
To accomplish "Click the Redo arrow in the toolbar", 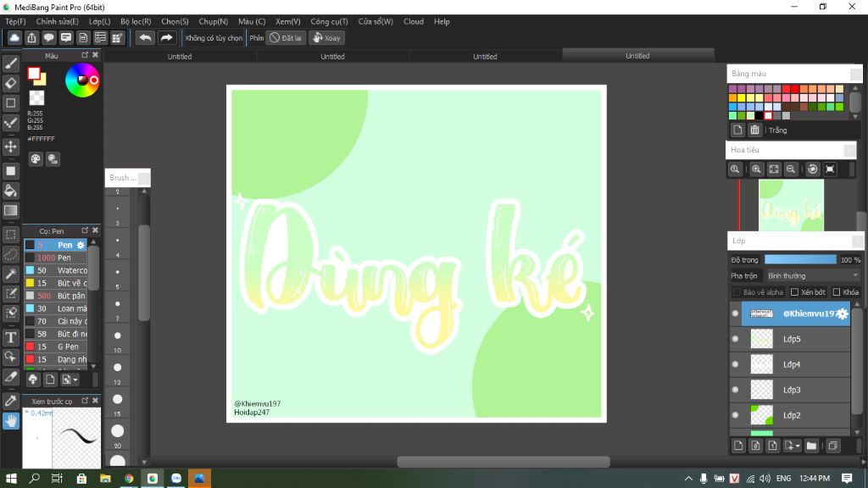I will tap(166, 37).
